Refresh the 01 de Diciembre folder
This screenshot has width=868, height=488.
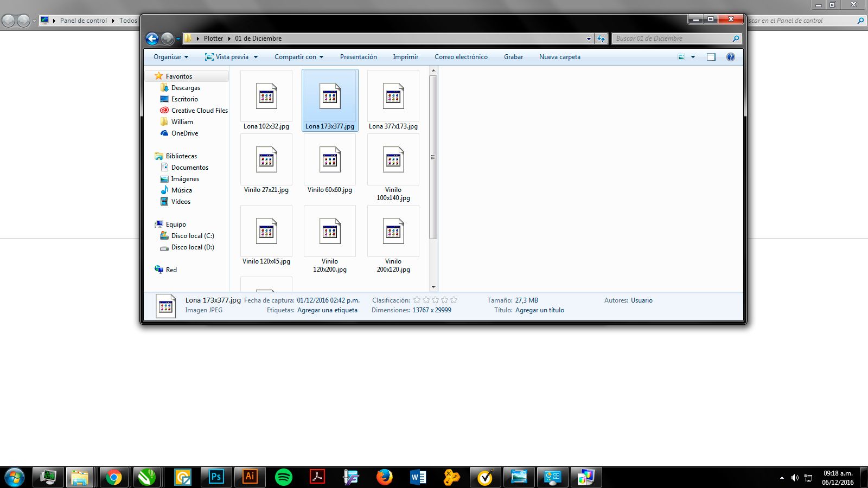point(601,38)
